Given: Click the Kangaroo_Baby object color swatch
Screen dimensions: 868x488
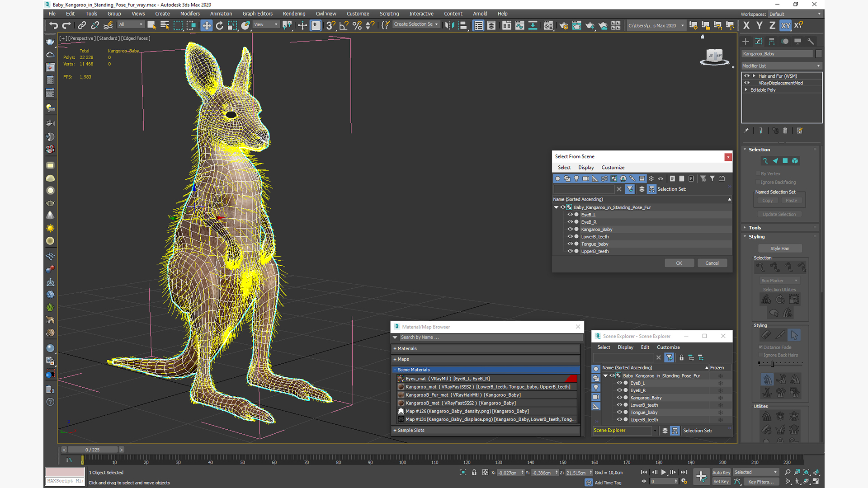Looking at the screenshot, I should point(818,54).
